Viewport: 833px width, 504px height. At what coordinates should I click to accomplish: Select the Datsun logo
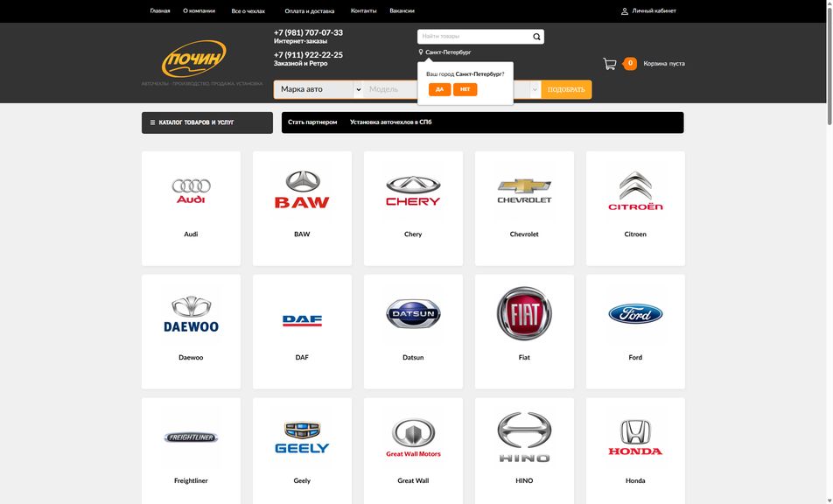413,313
